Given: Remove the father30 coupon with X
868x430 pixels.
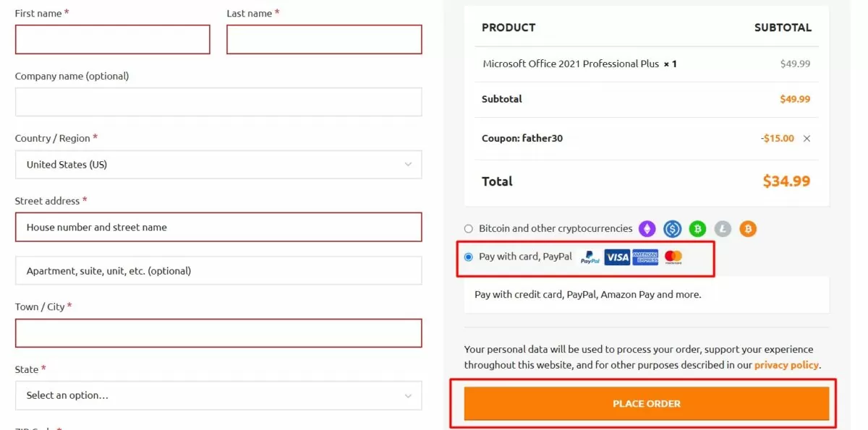Looking at the screenshot, I should 807,139.
